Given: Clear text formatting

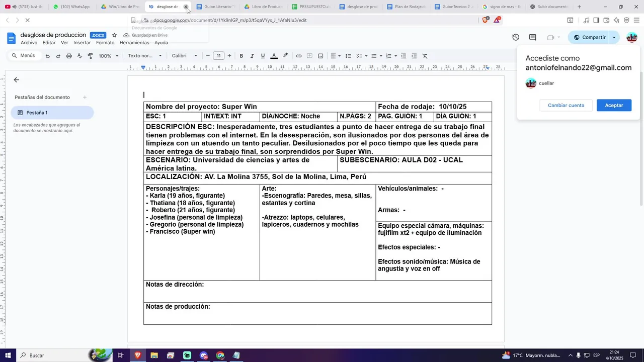Looking at the screenshot, I should (x=425, y=56).
